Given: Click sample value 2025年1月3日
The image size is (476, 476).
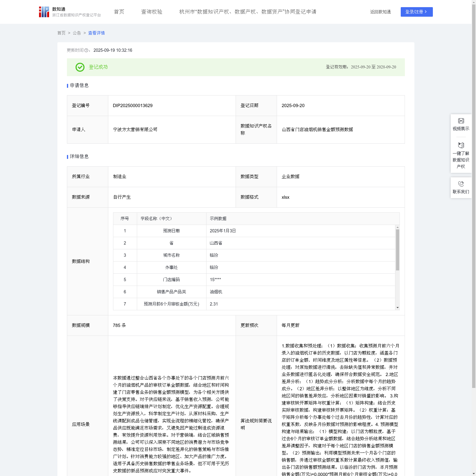Looking at the screenshot, I should tap(223, 231).
